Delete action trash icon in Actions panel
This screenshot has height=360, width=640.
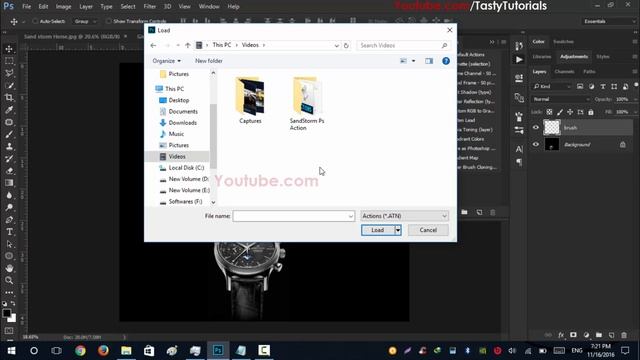(x=493, y=212)
